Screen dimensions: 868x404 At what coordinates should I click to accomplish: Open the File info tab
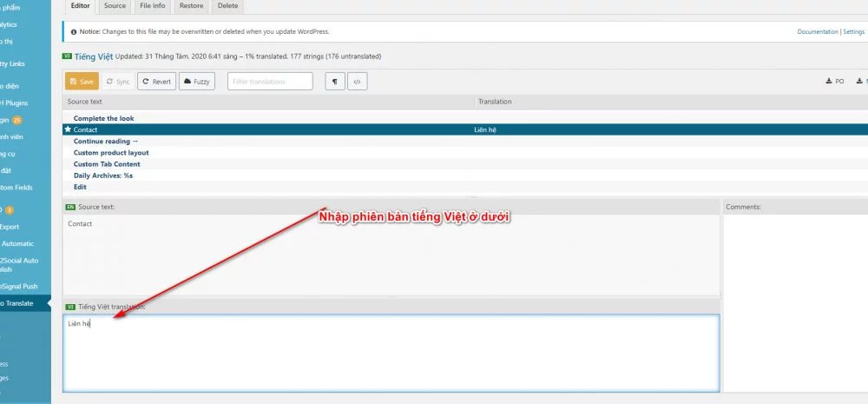point(151,6)
